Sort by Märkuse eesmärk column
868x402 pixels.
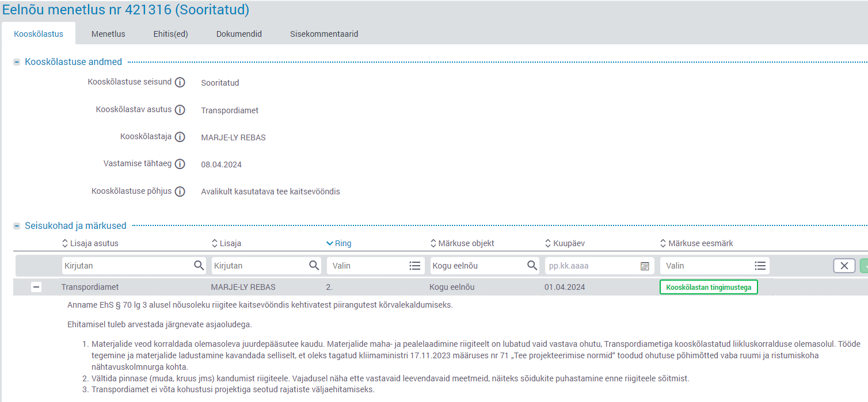coord(696,243)
